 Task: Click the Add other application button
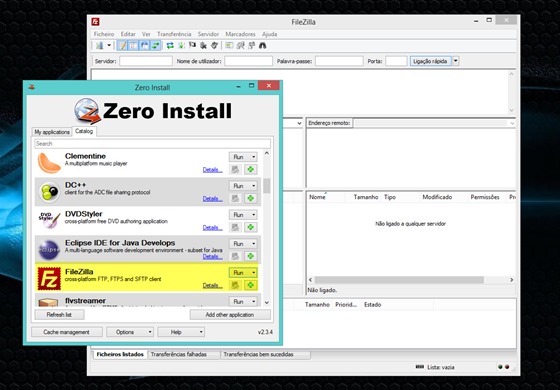pos(230,315)
